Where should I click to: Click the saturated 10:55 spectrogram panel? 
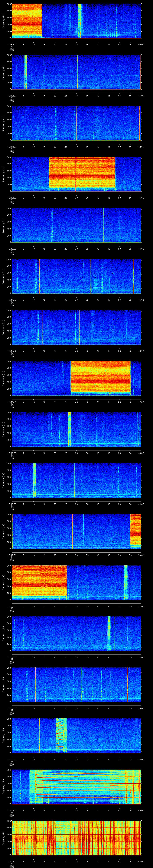77,837
